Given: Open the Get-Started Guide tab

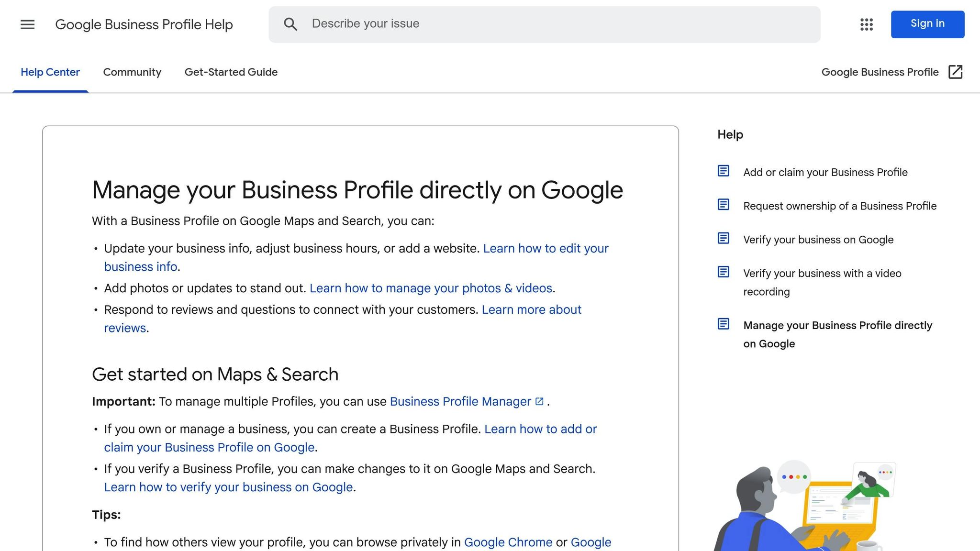Looking at the screenshot, I should [x=231, y=72].
